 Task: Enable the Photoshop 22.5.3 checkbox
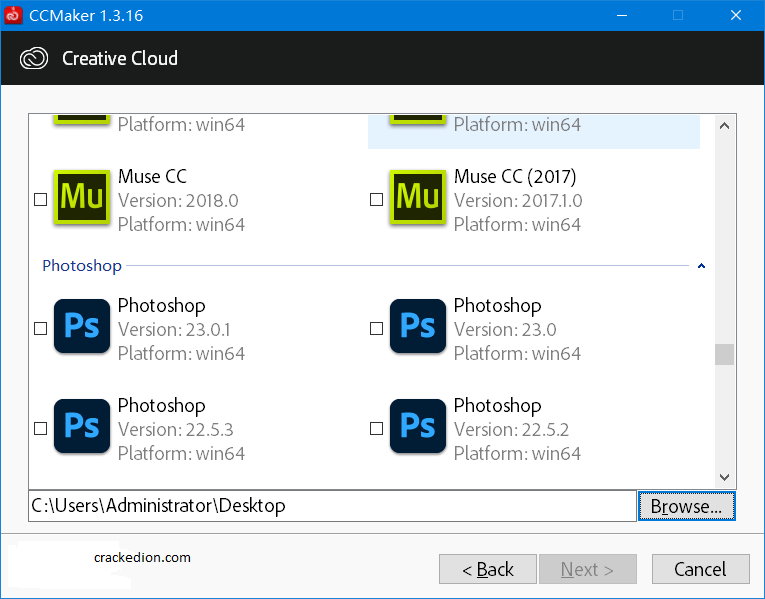(x=40, y=429)
